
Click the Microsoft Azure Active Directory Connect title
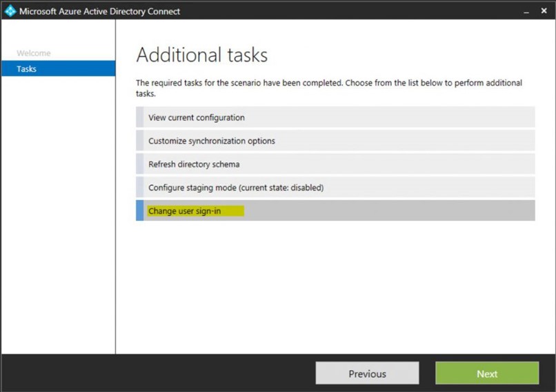pos(99,11)
